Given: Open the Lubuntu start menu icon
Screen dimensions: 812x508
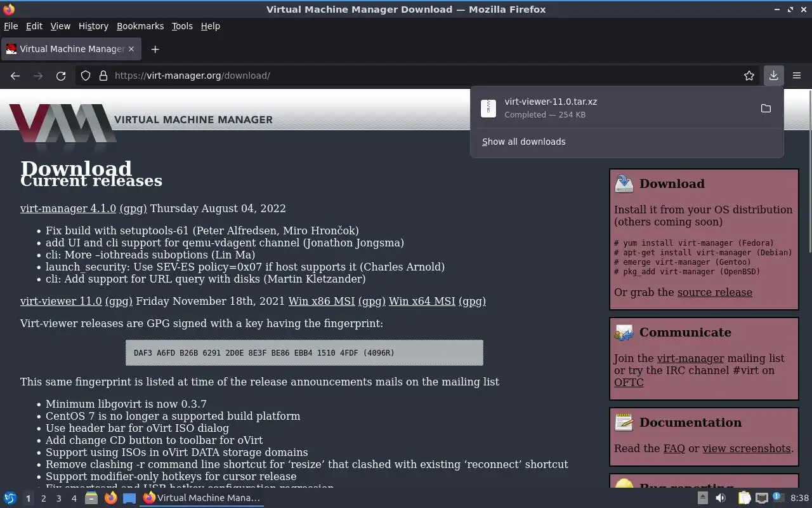Looking at the screenshot, I should (x=10, y=498).
